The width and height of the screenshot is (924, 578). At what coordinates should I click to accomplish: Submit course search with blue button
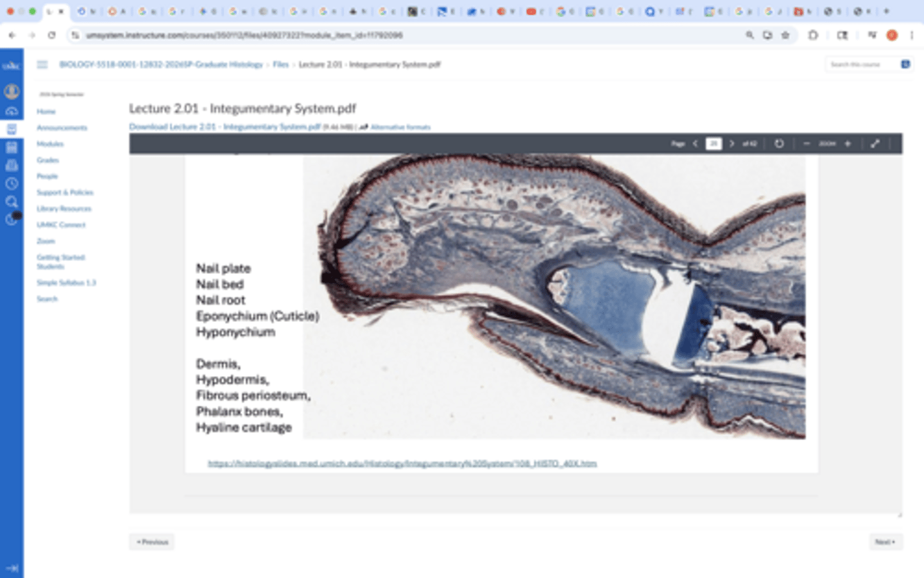905,64
